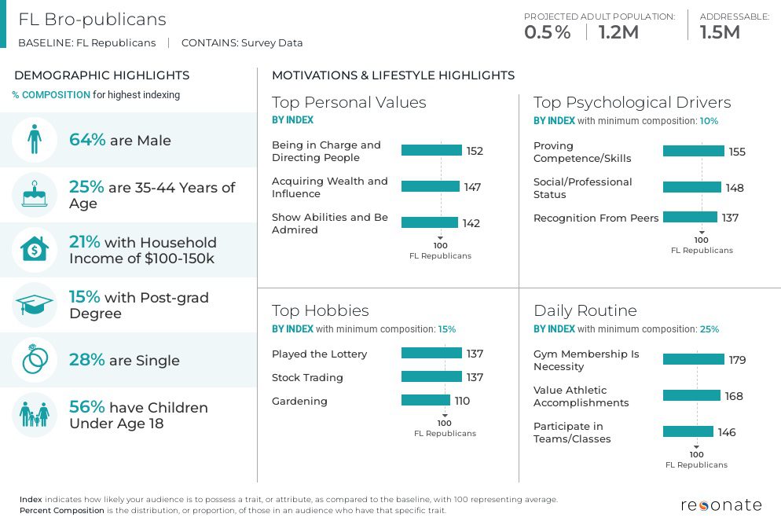
Task: Click the minimum composition 25% value
Action: [x=709, y=328]
